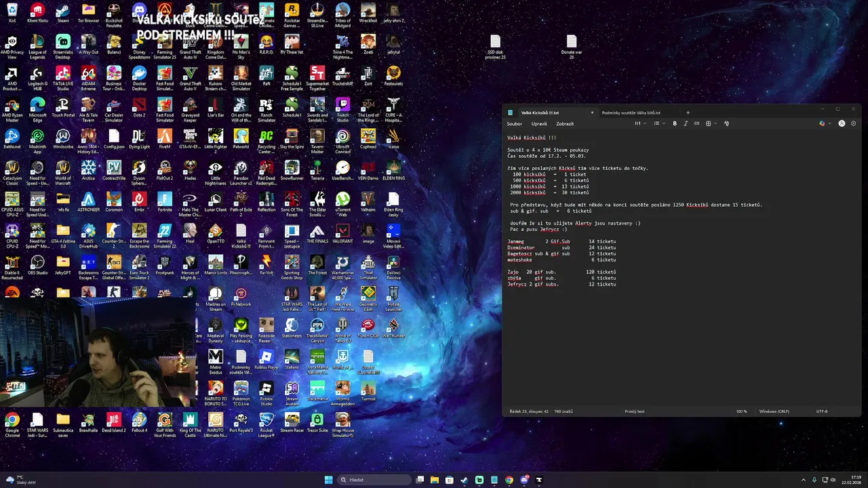Click the Zajo 20 gif sub. line
The image size is (868, 488).
point(561,272)
